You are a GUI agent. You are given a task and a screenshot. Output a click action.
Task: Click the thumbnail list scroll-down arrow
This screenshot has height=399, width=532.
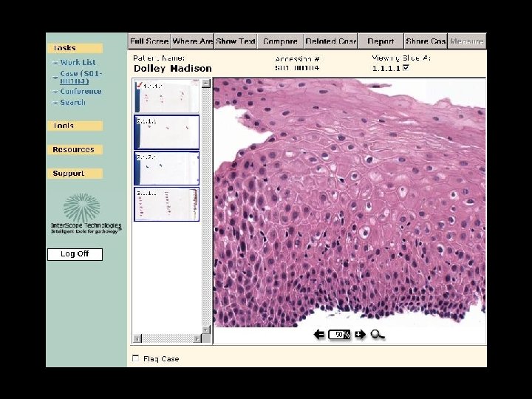[206, 330]
